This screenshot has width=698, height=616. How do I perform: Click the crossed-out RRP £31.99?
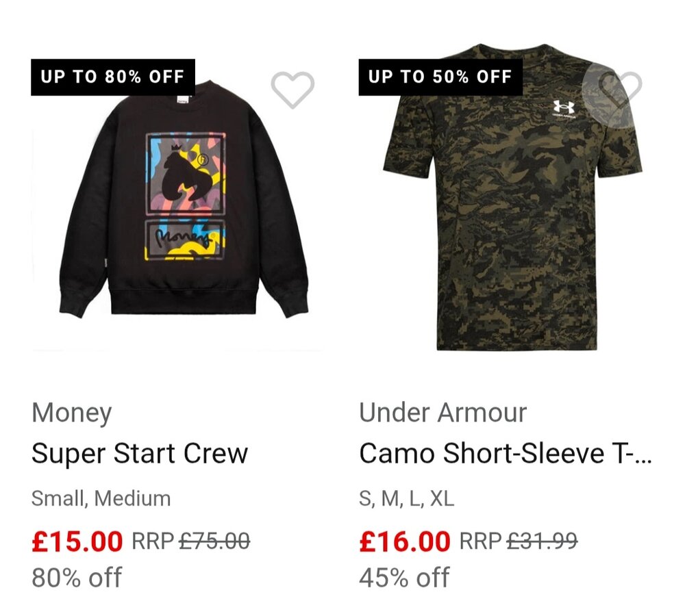(542, 541)
